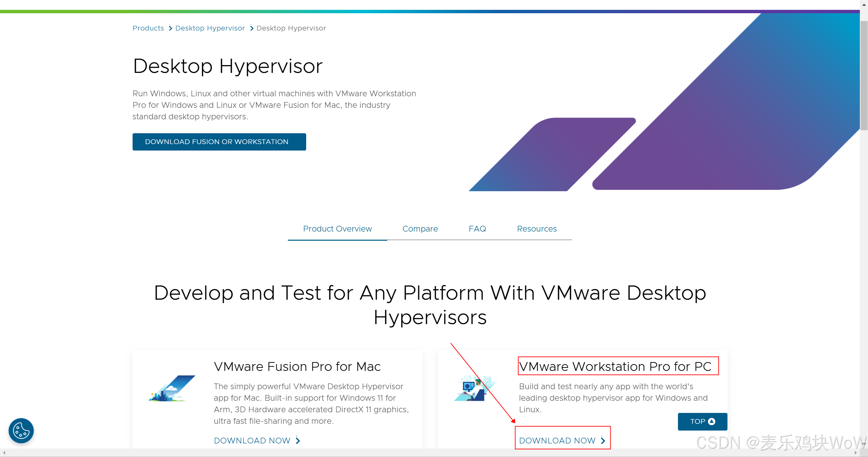Switch to the Compare tab
The width and height of the screenshot is (868, 457).
pyautogui.click(x=420, y=229)
